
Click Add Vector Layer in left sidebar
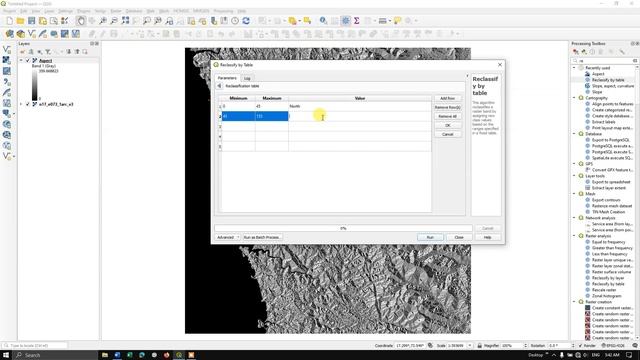7,49
